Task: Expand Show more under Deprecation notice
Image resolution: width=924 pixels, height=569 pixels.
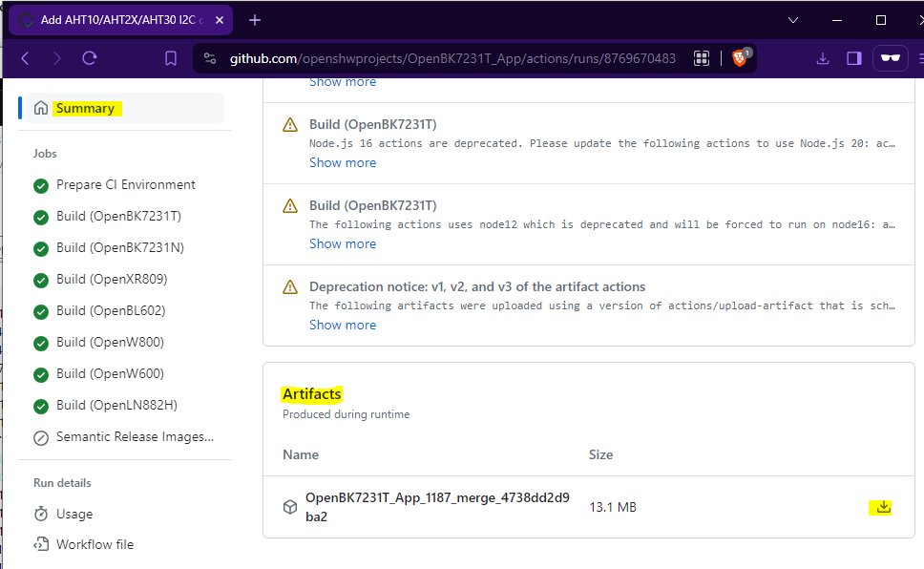Action: 343,325
